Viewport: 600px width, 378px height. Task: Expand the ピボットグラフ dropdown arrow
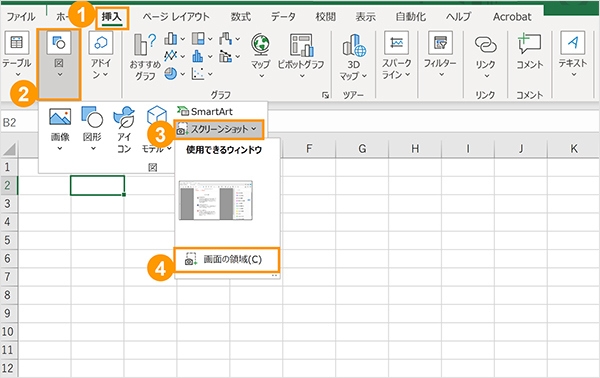click(302, 76)
